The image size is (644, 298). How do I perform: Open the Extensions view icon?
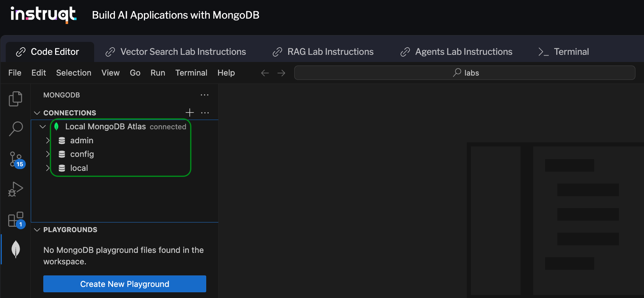coord(16,220)
